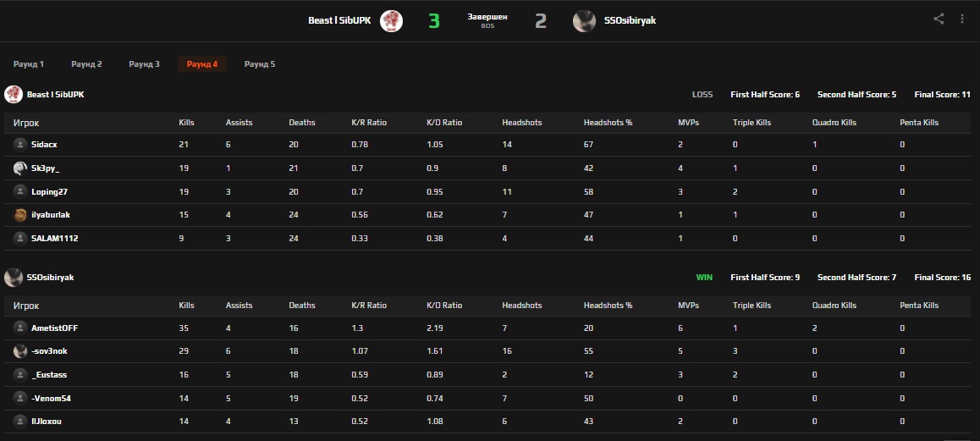Screen dimensions: 980x441
Task: Click -sov3nok player avatar icon
Action: 20,351
